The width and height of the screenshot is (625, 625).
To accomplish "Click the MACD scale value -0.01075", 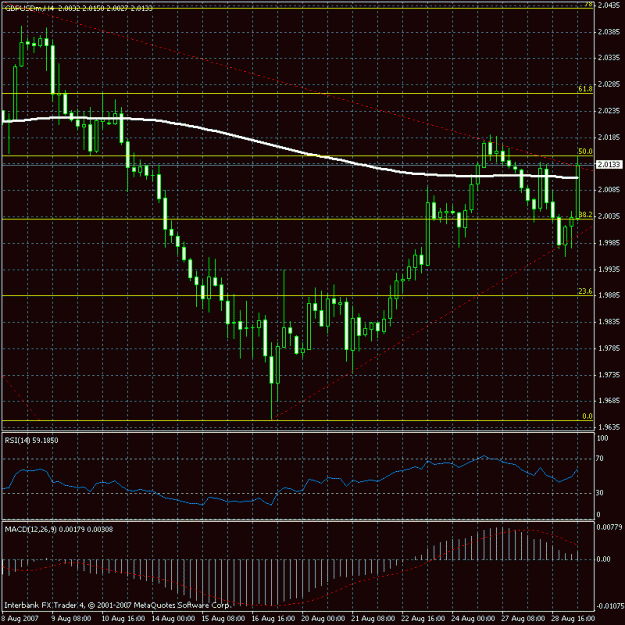I will [x=609, y=607].
